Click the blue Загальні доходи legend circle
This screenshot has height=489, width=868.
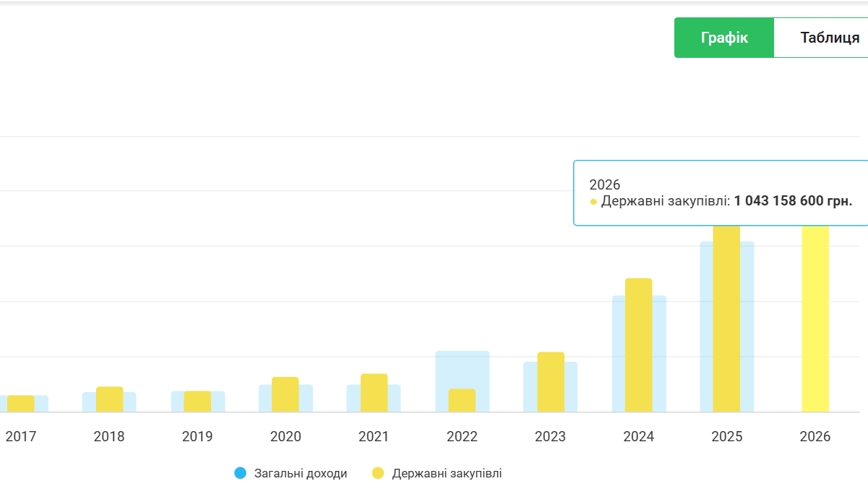[241, 474]
